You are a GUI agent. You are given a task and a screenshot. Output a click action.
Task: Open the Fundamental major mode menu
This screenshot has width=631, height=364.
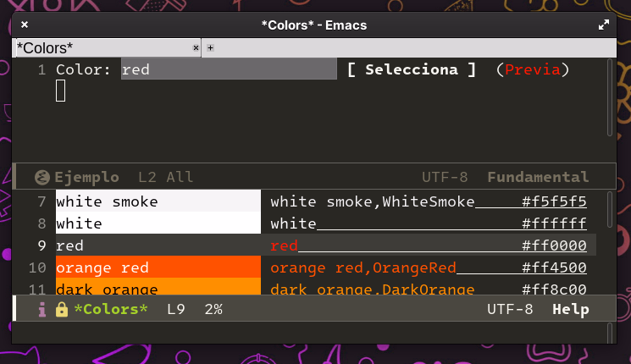pos(538,177)
